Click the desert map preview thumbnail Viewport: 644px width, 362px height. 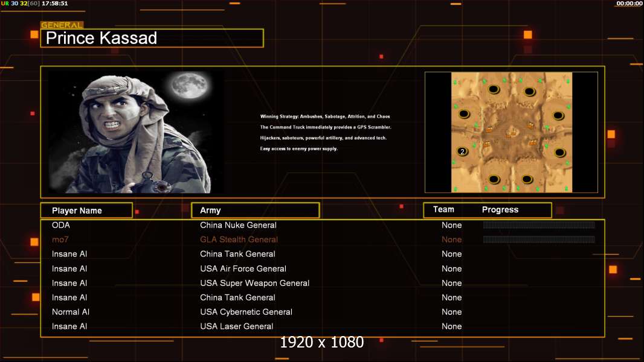[511, 132]
